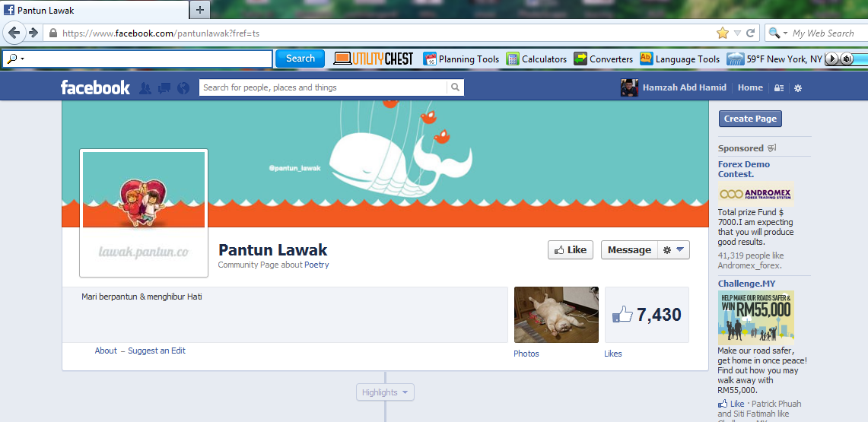This screenshot has width=868, height=422.
Task: Click the 7,430 likes count
Action: (x=659, y=315)
